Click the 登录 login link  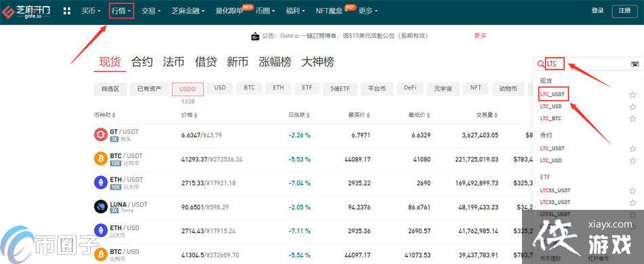(598, 11)
